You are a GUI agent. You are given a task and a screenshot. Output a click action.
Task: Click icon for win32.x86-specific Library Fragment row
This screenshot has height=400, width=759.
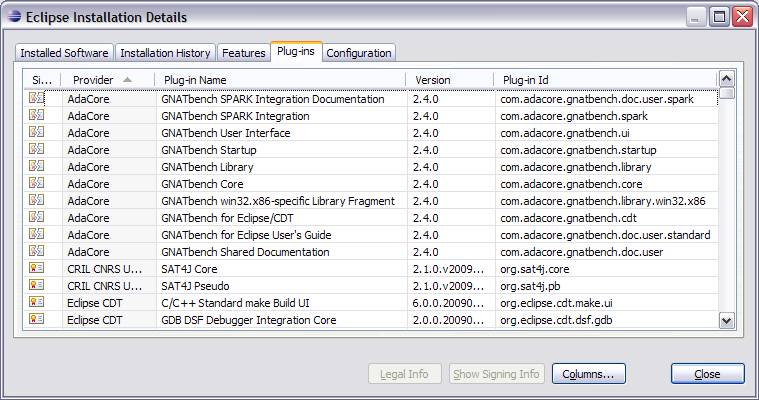(x=36, y=200)
